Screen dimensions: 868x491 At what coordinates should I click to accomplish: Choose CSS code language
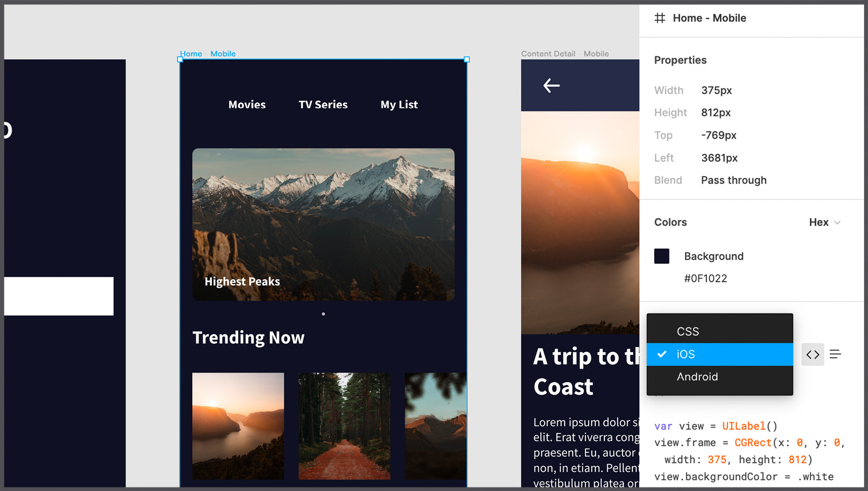[719, 332]
